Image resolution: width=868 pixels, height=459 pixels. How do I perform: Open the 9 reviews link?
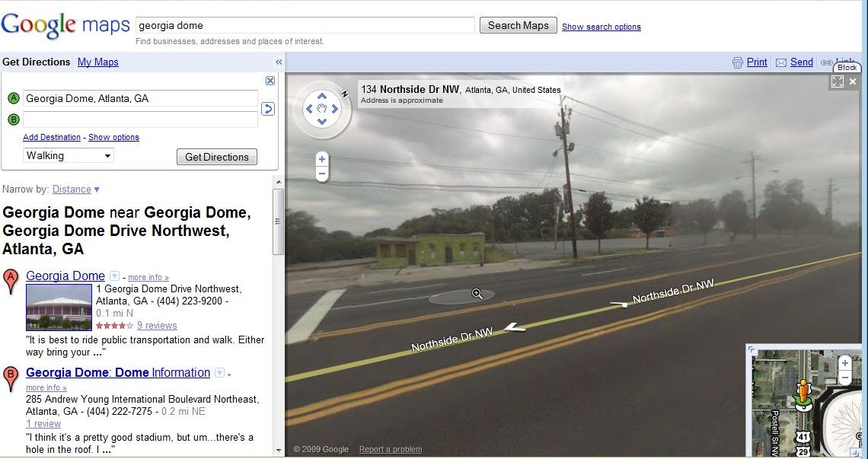pos(157,326)
